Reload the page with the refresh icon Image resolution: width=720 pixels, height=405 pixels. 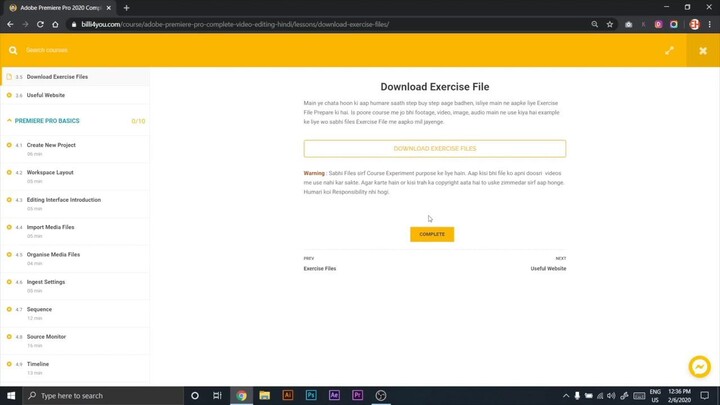click(x=40, y=24)
